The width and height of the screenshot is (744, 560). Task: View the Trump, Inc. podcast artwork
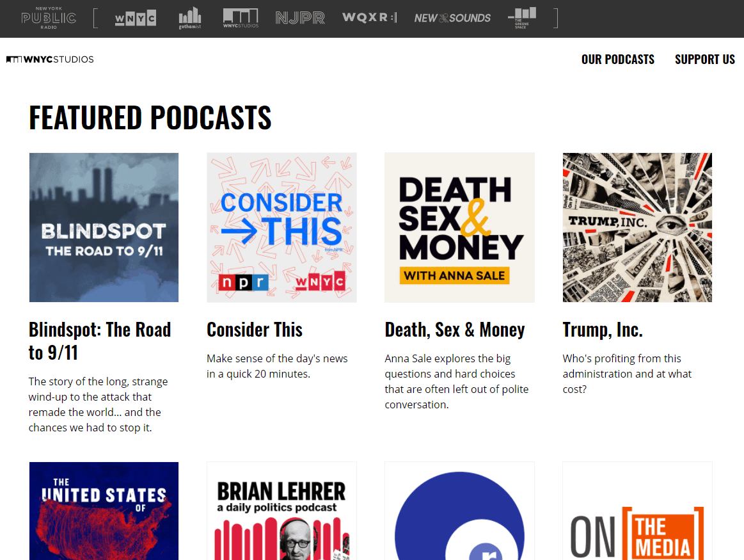coord(637,227)
